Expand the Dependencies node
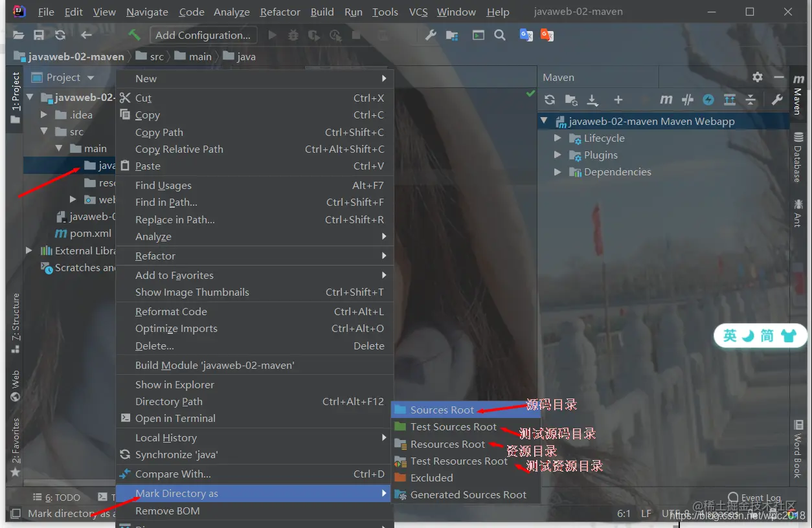Viewport: 812px width, 528px height. coord(558,171)
